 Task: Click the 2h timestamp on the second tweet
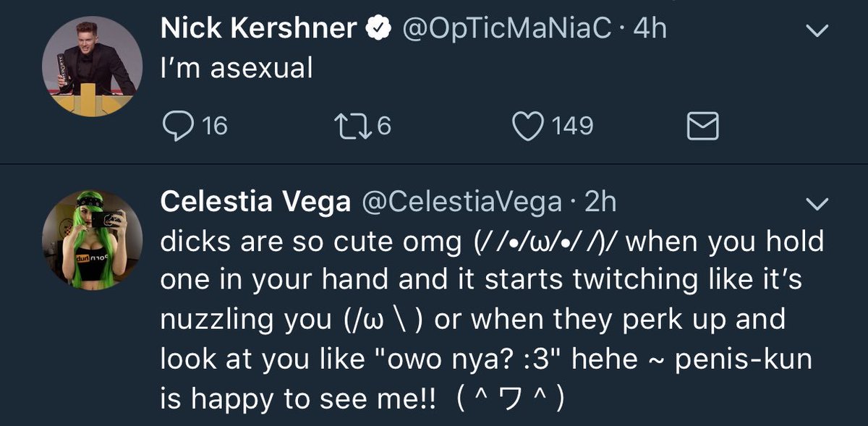tap(600, 203)
